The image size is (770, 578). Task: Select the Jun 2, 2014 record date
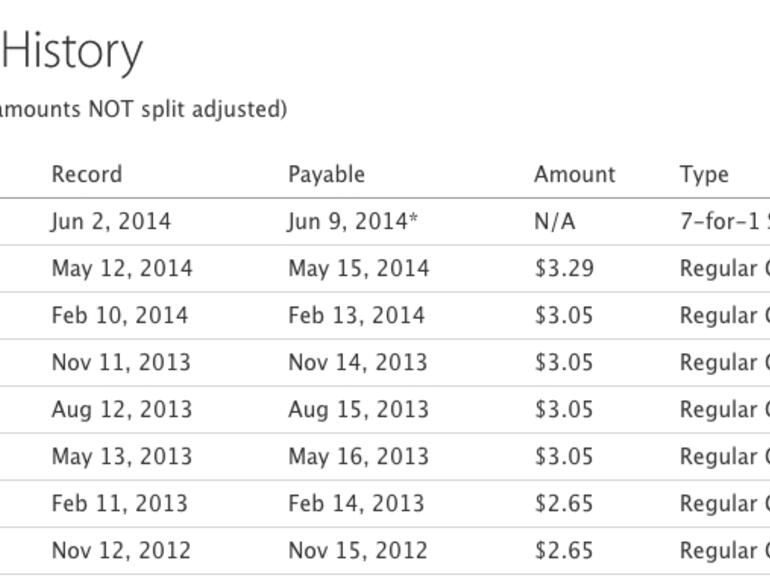click(111, 221)
